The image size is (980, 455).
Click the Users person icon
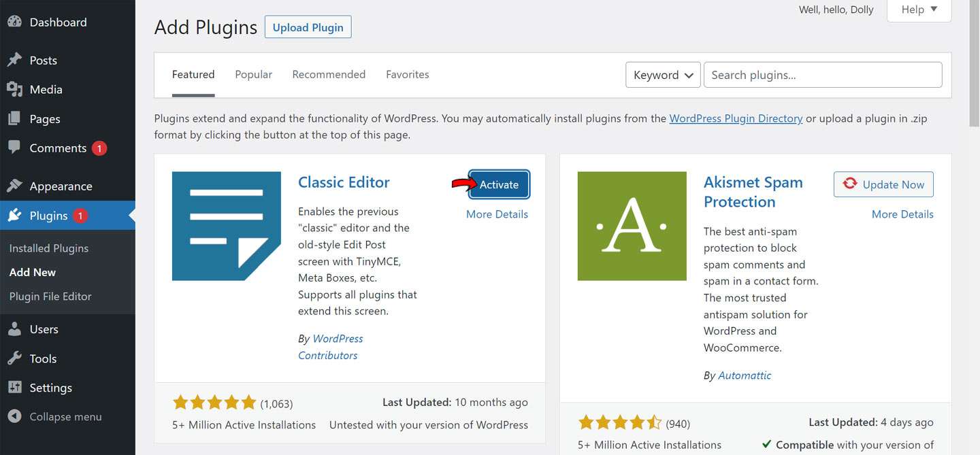click(x=15, y=329)
